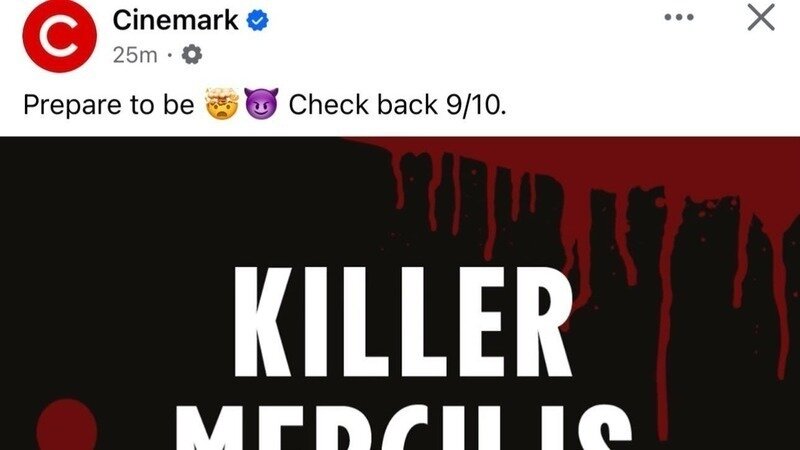
Task: Click the blue verified badge
Action: [x=258, y=21]
